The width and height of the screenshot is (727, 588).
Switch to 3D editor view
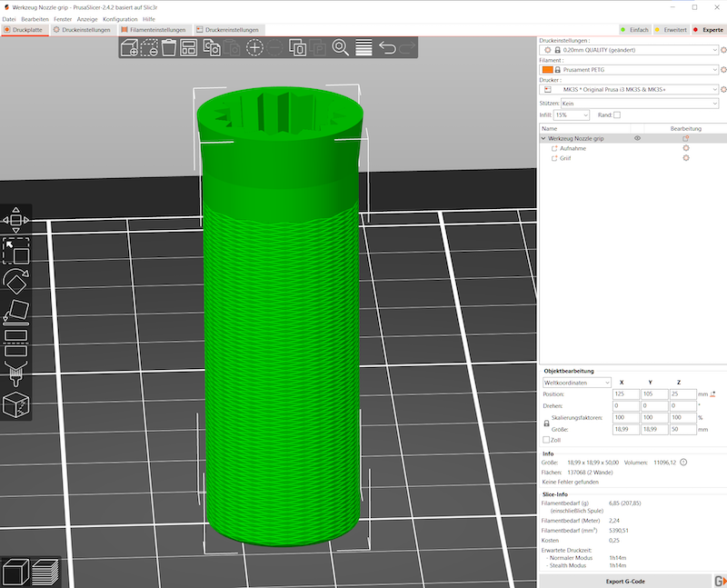15,573
